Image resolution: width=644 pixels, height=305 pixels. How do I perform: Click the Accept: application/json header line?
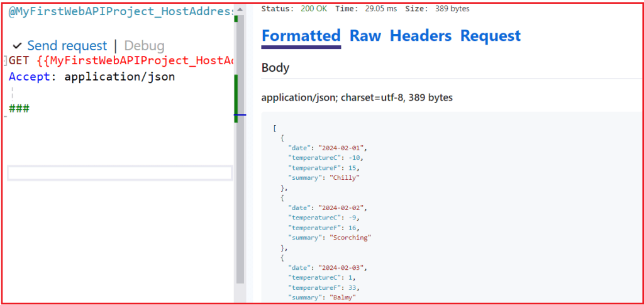point(92,77)
